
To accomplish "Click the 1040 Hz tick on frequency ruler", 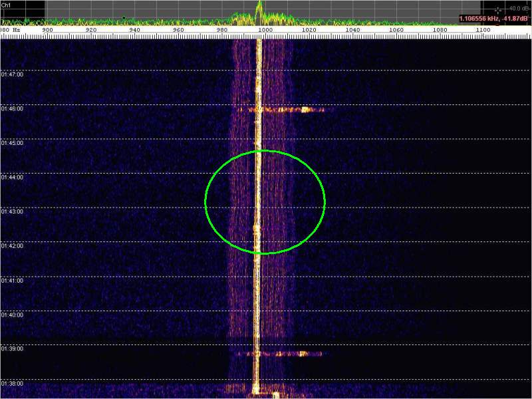I will pos(352,30).
